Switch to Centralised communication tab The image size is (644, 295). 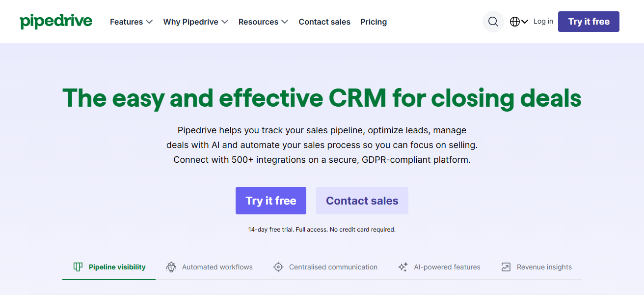coord(333,267)
